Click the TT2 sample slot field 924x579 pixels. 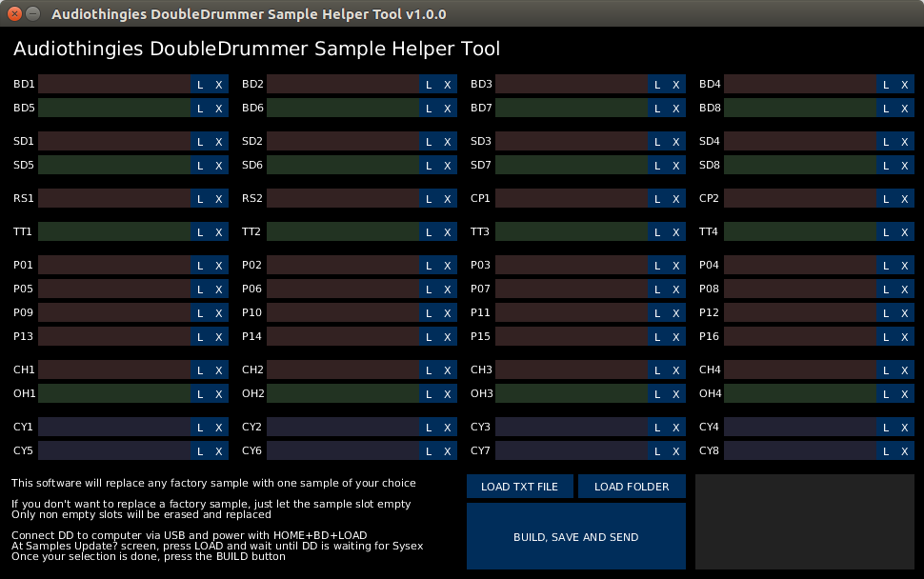(343, 231)
